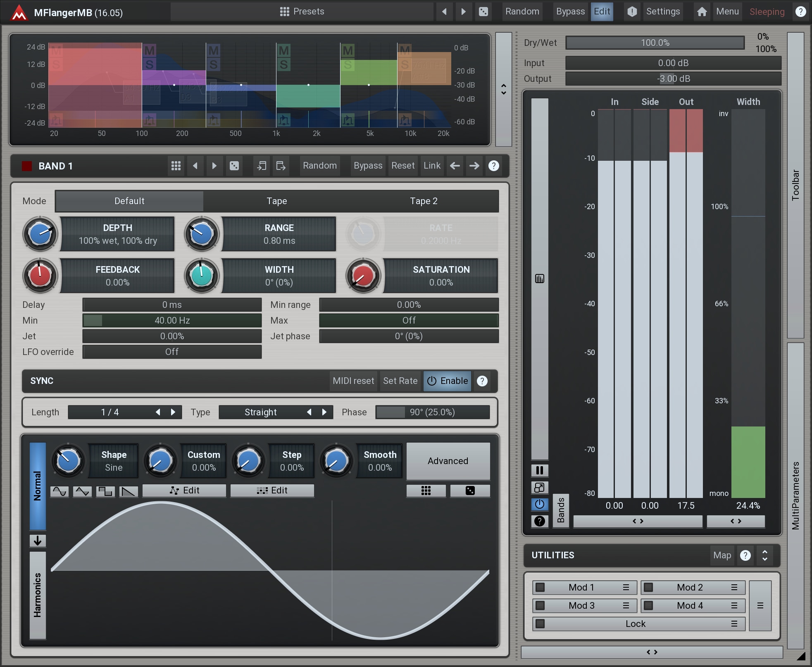Toggle the Mod 3 enable checkbox
This screenshot has height=667, width=812.
click(540, 605)
